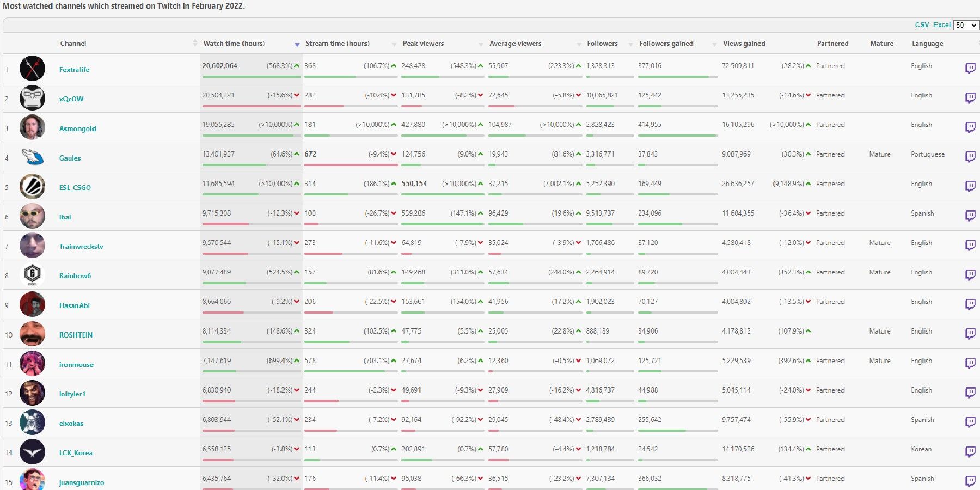Click ESL_CSGO's avatar image
The height and width of the screenshot is (490, 980).
(x=32, y=186)
